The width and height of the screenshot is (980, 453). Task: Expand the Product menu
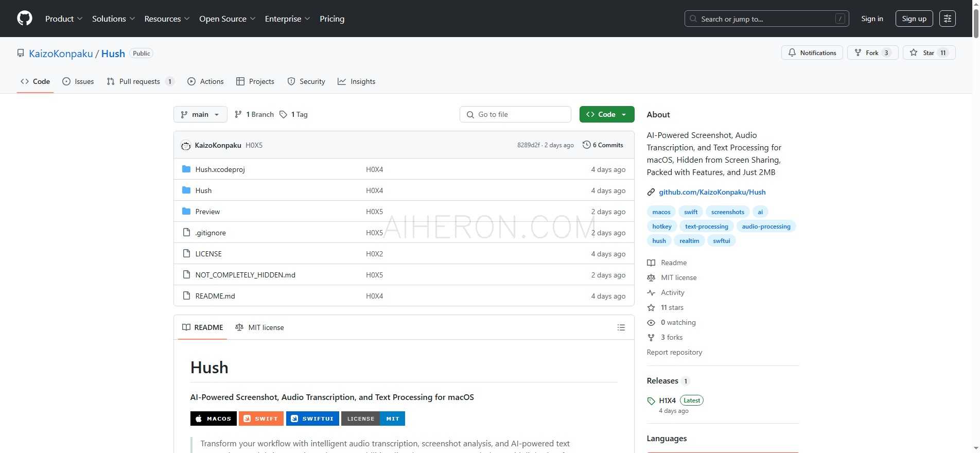click(x=64, y=19)
